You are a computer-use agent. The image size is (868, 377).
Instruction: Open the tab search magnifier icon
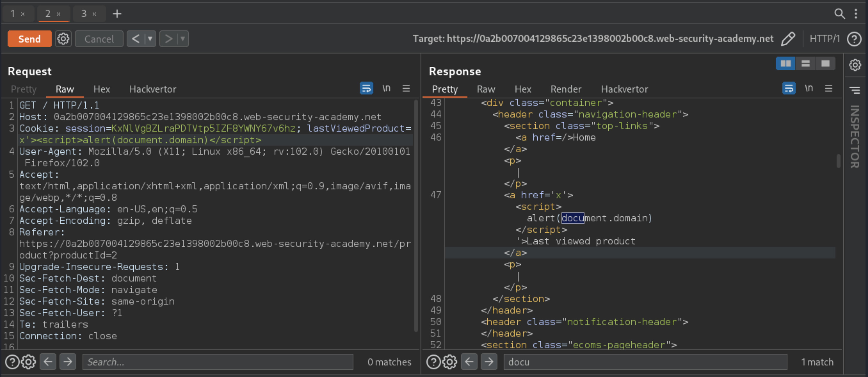[x=839, y=13]
